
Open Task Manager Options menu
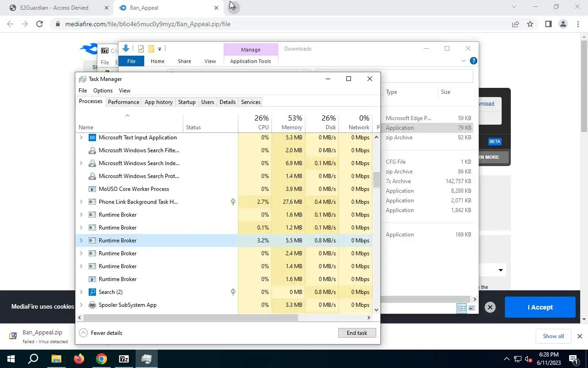coord(103,91)
